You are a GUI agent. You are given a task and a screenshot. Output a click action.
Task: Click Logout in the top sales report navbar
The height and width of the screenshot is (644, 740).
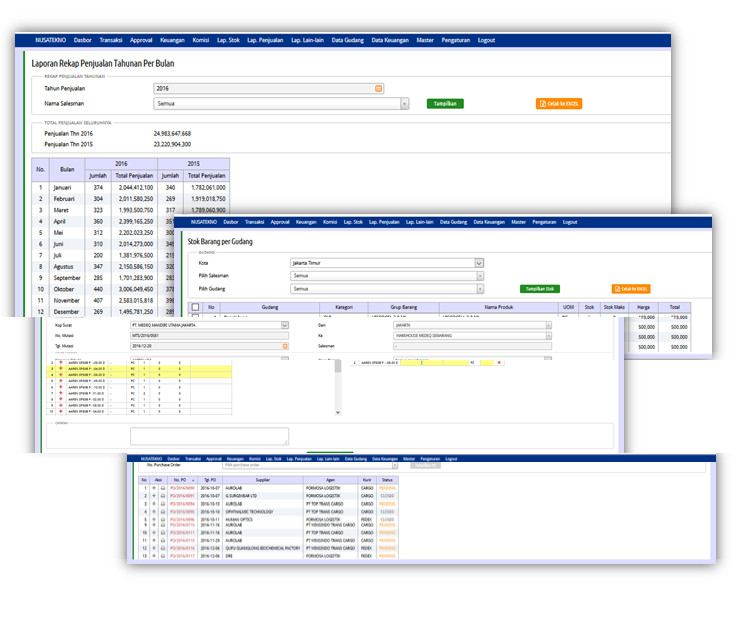click(x=486, y=40)
